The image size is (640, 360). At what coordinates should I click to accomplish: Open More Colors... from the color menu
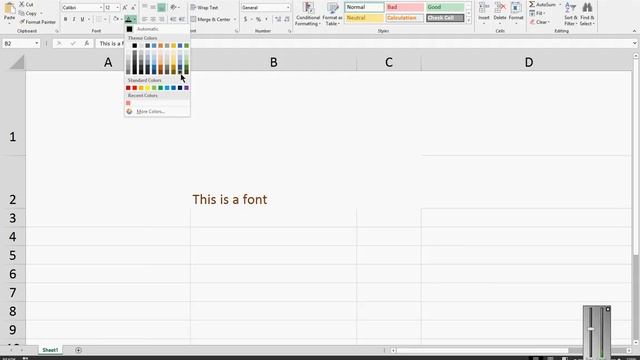157,111
